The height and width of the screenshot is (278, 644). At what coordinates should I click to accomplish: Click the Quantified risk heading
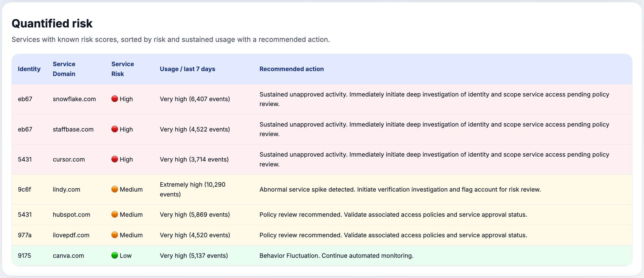[x=52, y=23]
